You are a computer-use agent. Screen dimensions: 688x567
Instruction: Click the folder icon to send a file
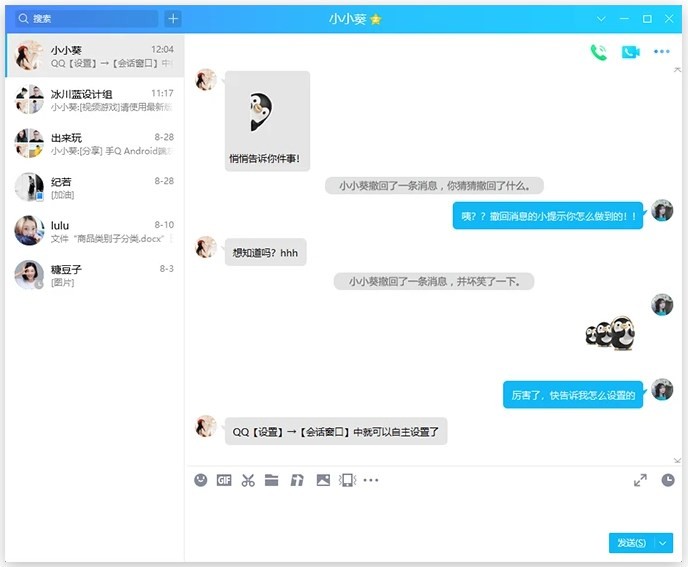pos(272,480)
